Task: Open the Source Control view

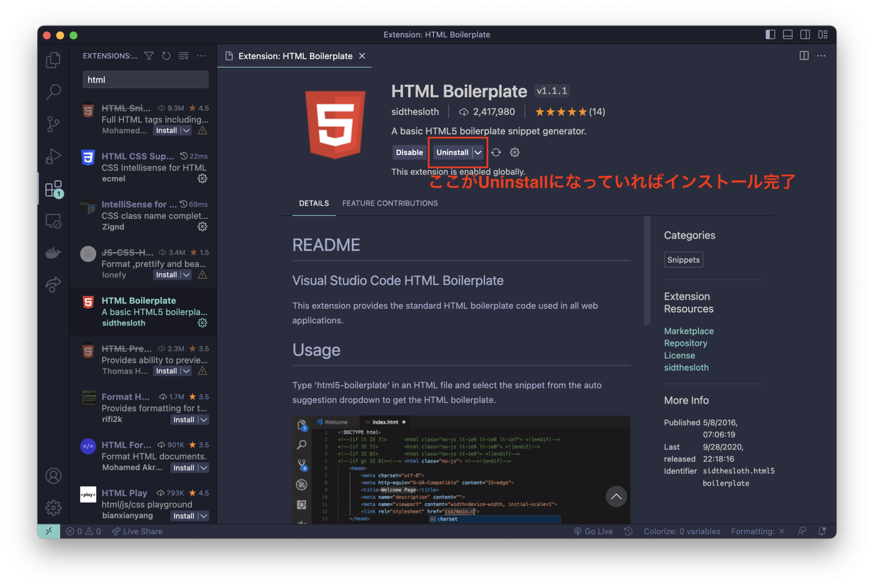Action: tap(53, 124)
